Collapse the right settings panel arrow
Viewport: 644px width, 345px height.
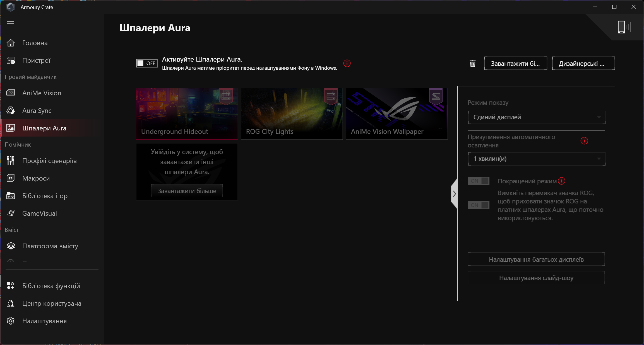click(454, 194)
